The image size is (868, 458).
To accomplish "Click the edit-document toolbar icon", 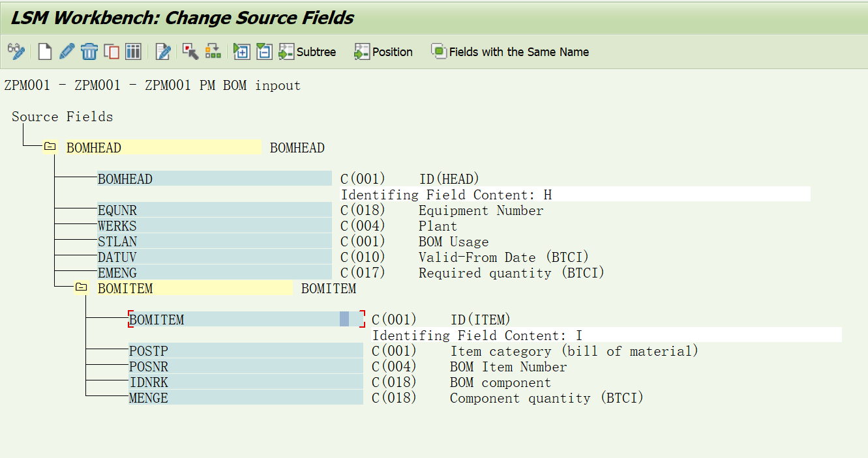I will pyautogui.click(x=162, y=51).
